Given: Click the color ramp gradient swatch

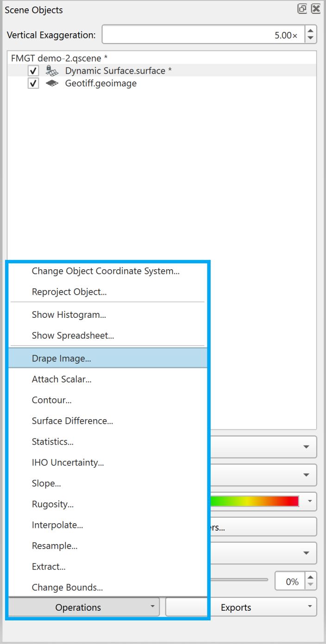Looking at the screenshot, I should [254, 501].
